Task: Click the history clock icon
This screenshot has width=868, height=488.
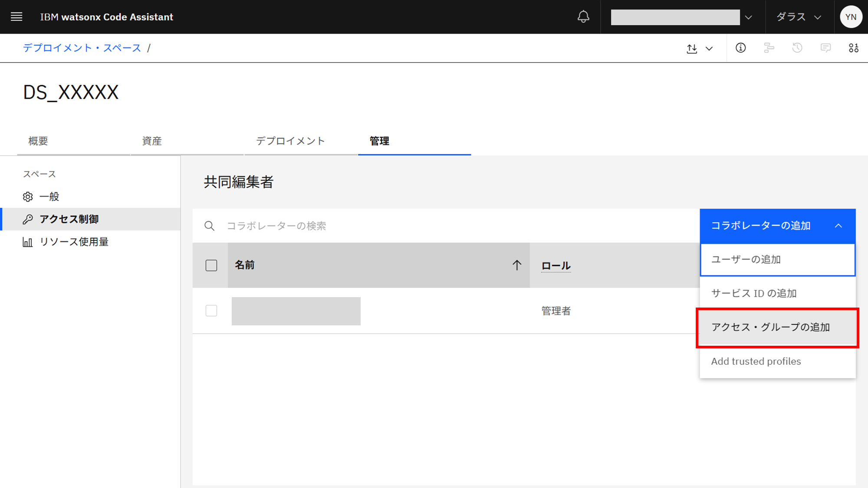Action: pos(797,48)
